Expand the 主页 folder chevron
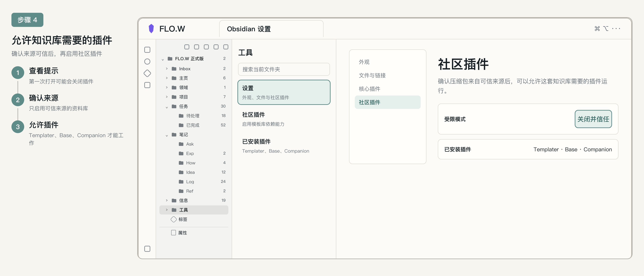Viewport: 644px width, 276px height. (167, 78)
